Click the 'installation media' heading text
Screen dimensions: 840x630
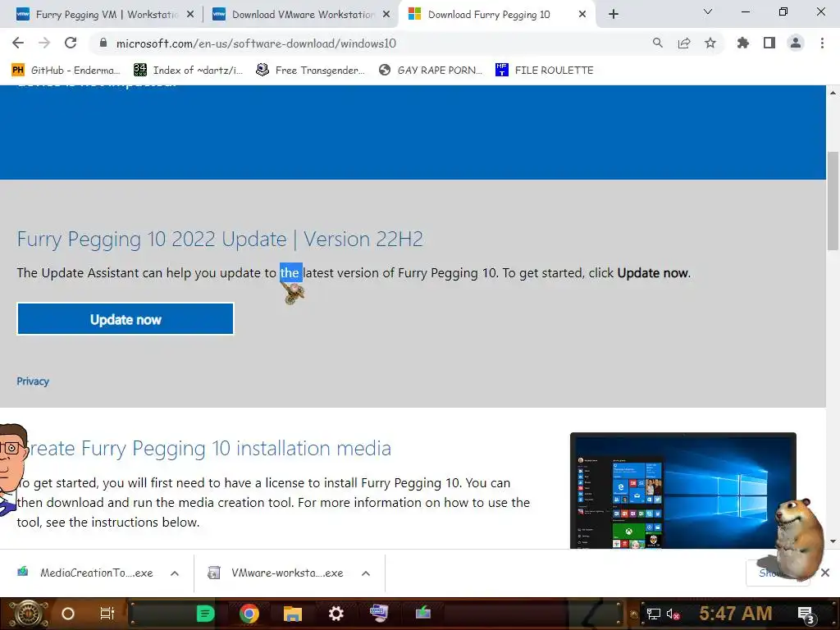(x=314, y=448)
